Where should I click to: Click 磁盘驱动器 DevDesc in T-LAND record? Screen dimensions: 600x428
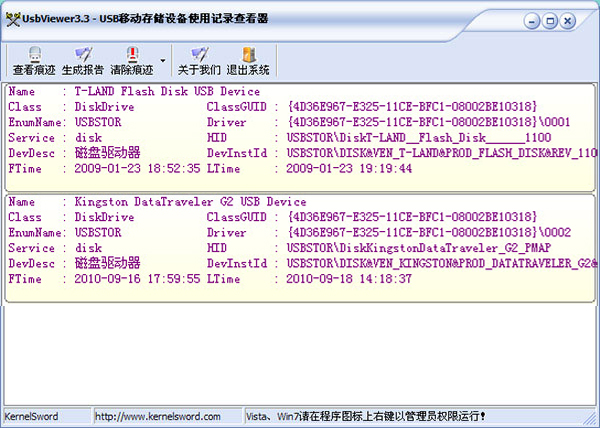(107, 153)
